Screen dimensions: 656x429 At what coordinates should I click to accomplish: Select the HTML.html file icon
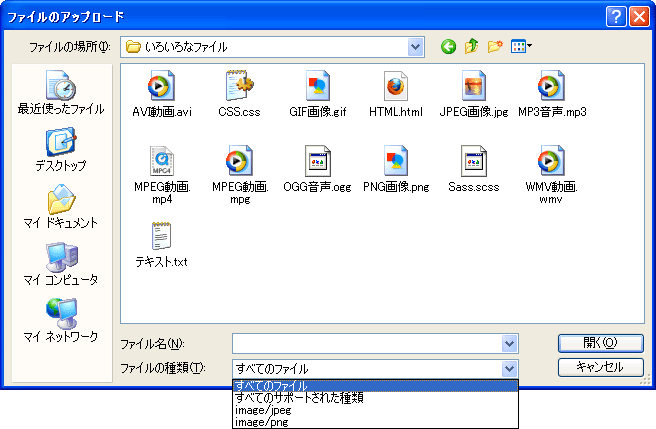pos(397,86)
